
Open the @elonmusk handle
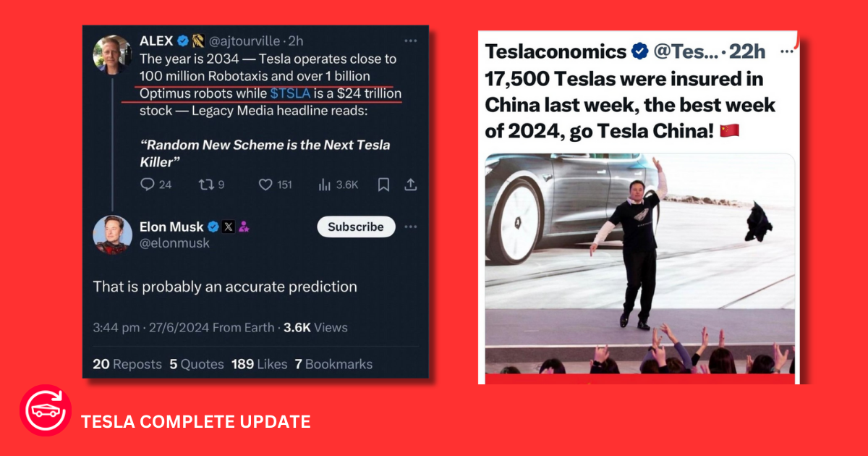pyautogui.click(x=174, y=244)
